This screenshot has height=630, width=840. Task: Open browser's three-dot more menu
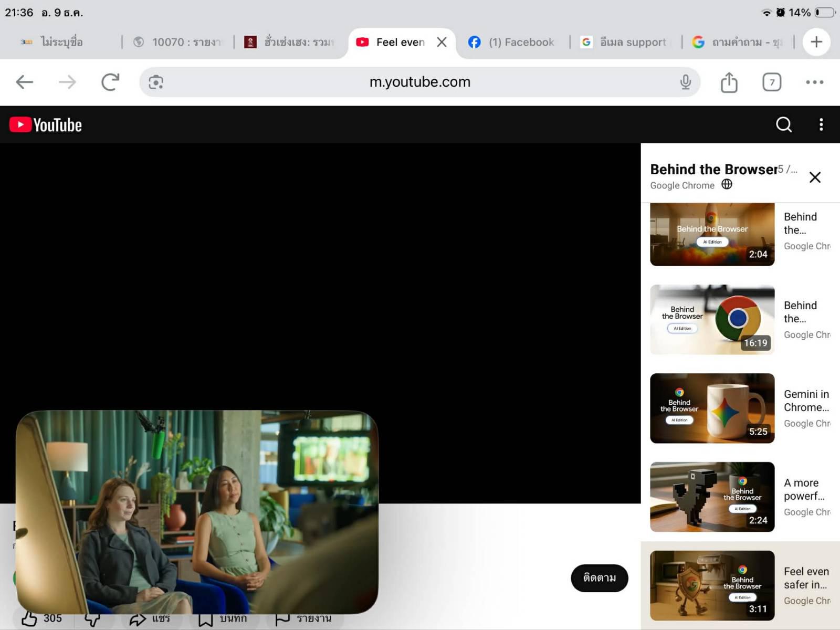point(814,82)
